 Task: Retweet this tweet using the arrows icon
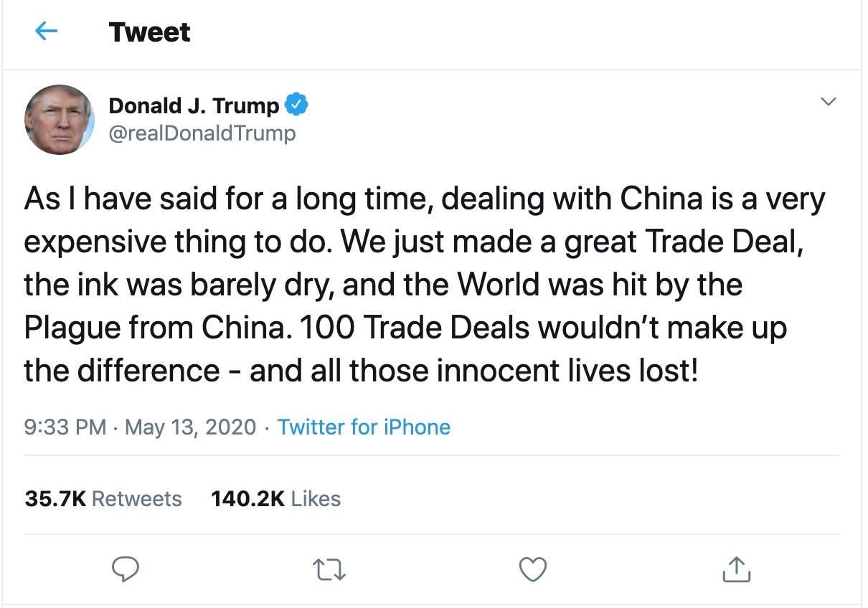(x=331, y=569)
